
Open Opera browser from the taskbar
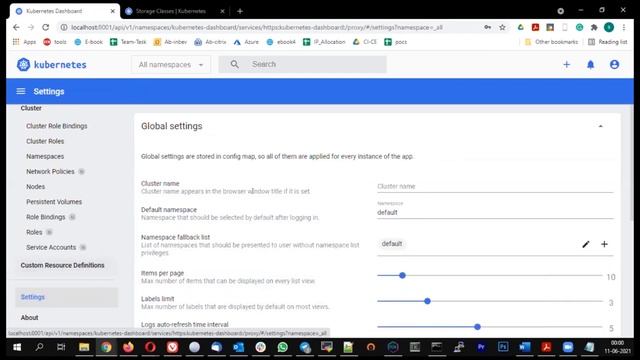(150, 347)
